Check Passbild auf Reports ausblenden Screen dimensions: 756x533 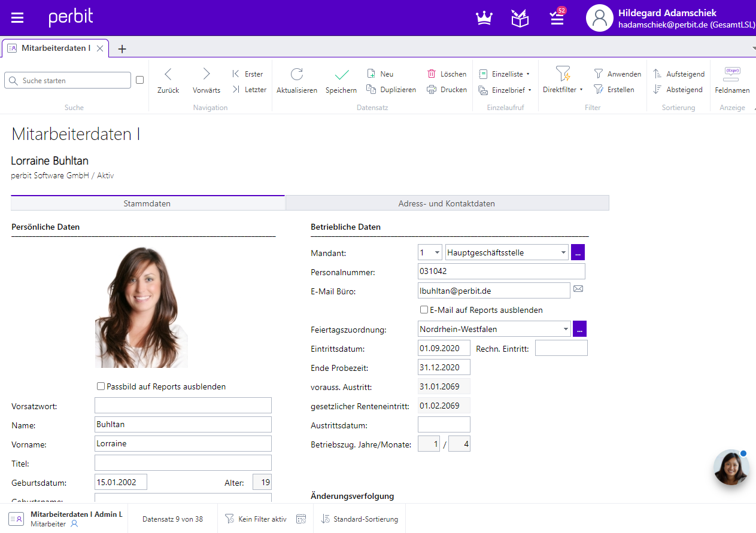click(x=101, y=386)
